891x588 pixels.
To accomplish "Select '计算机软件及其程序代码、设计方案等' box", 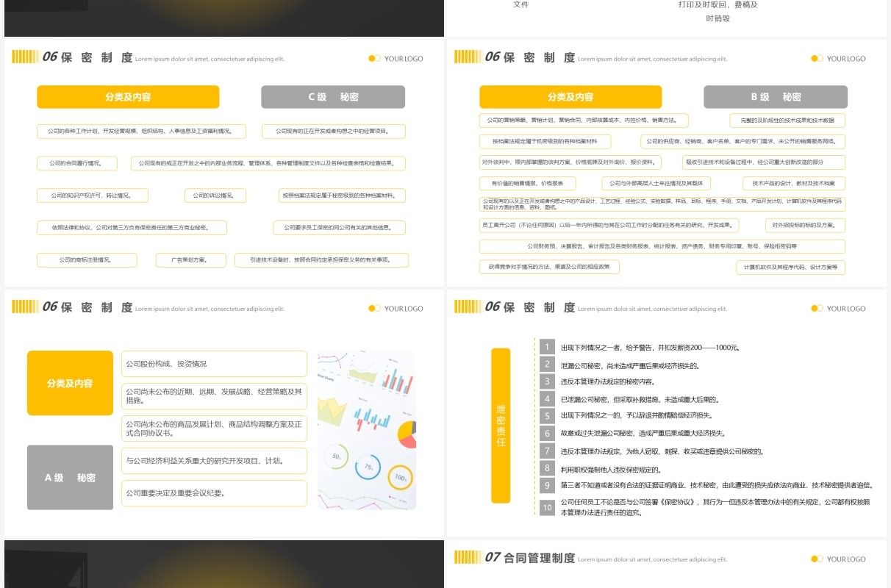I will pyautogui.click(x=790, y=268).
